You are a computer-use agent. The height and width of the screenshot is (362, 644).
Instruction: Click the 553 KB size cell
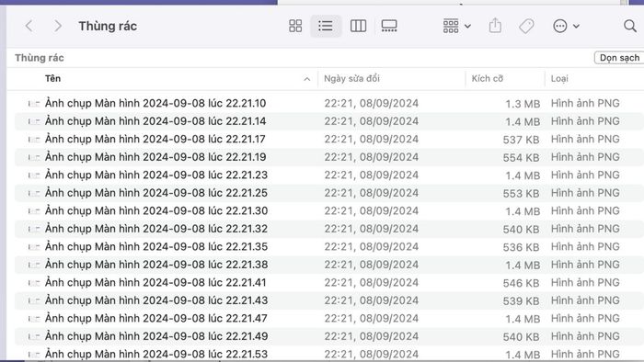tap(521, 194)
